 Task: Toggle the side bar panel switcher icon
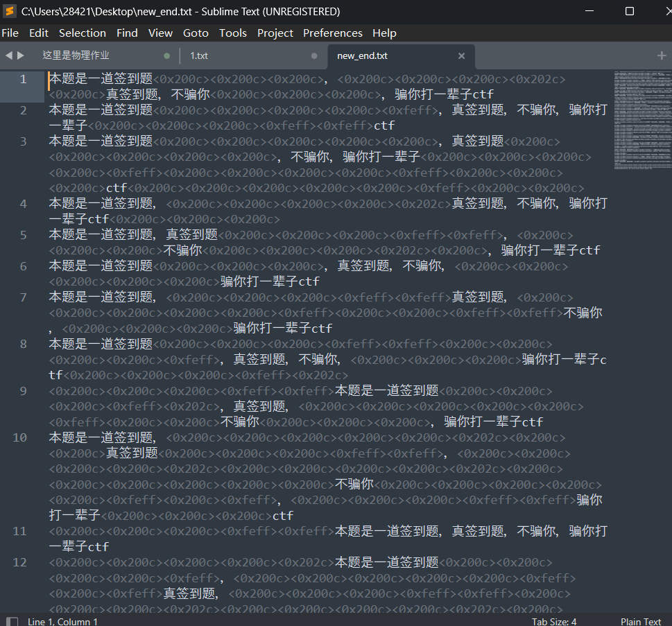coord(12,621)
